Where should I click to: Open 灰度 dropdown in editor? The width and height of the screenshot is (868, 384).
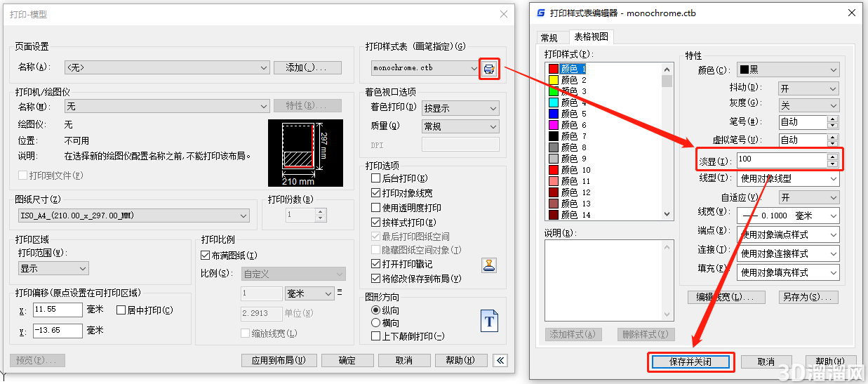808,105
